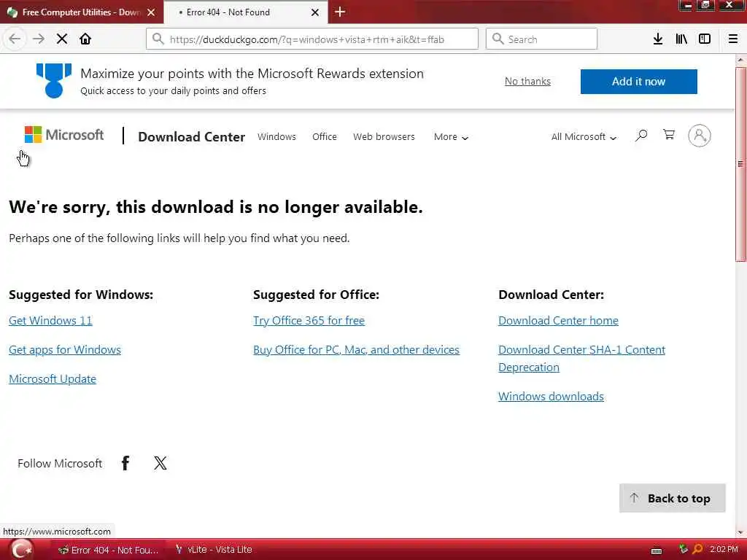Open the Windows downloads link
This screenshot has width=747, height=560.
(551, 396)
